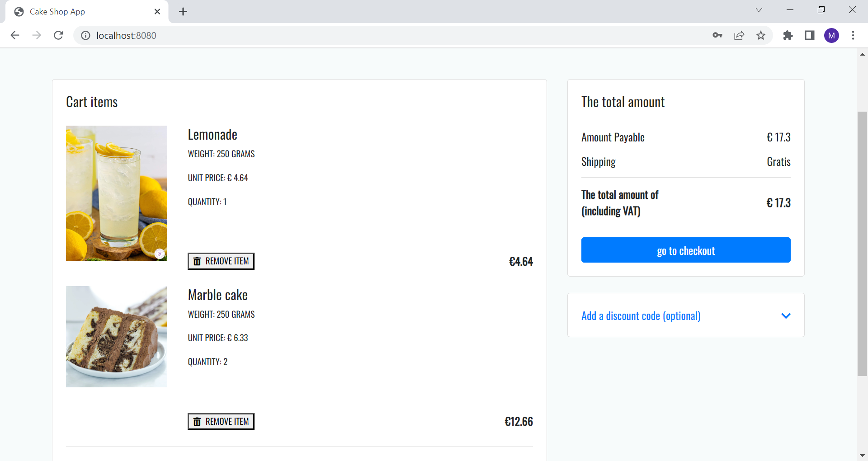The image size is (868, 461).
Task: Open the extensions puzzle icon
Action: click(x=788, y=35)
